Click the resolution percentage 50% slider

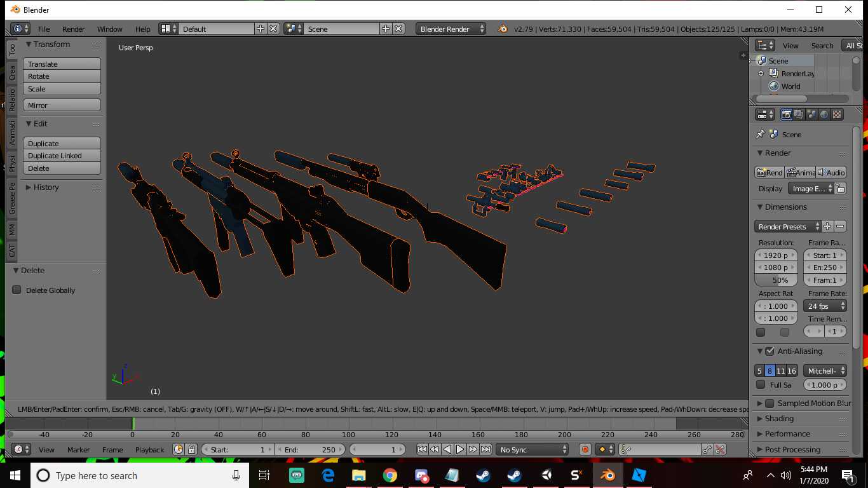tap(775, 280)
